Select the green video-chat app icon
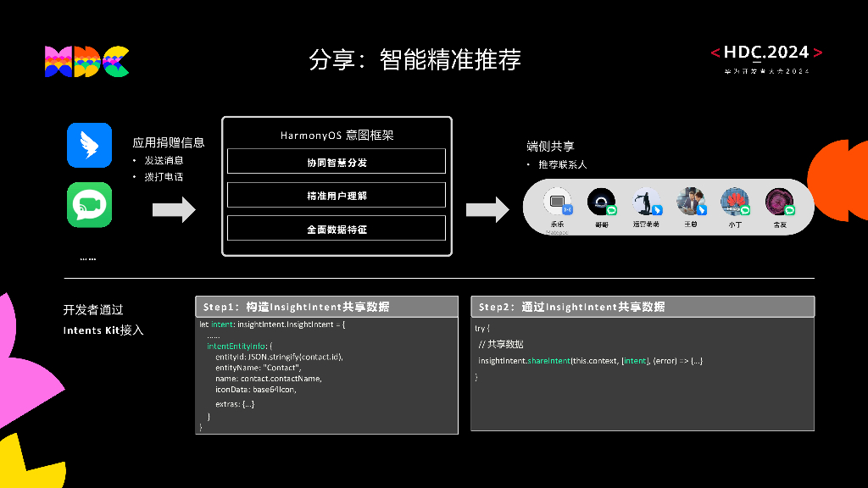 88,205
